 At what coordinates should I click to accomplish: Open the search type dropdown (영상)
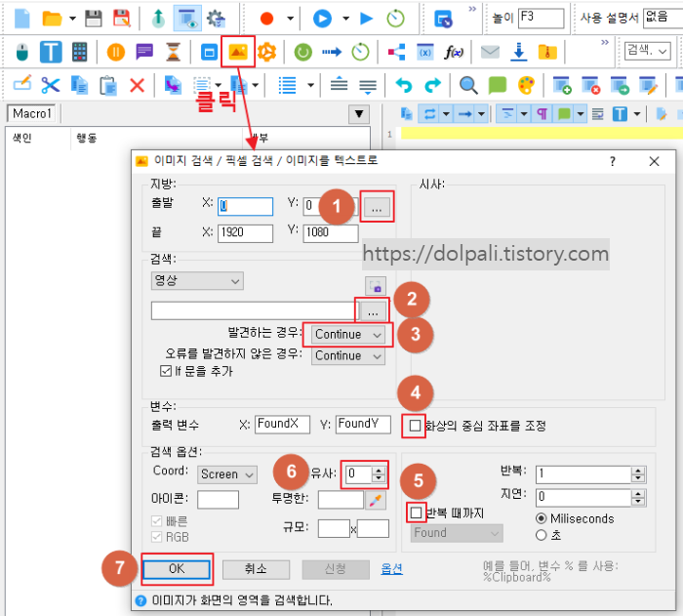(x=197, y=281)
